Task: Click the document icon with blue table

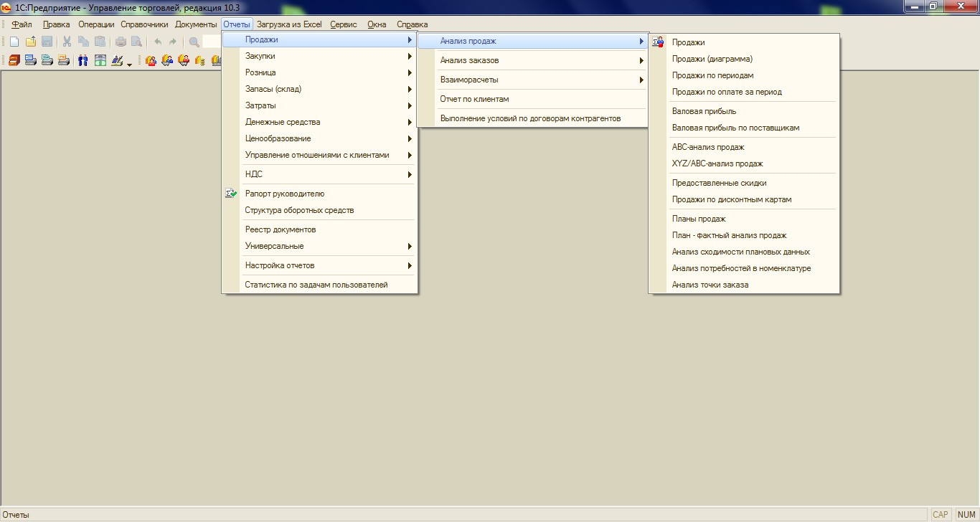Action: click(31, 60)
